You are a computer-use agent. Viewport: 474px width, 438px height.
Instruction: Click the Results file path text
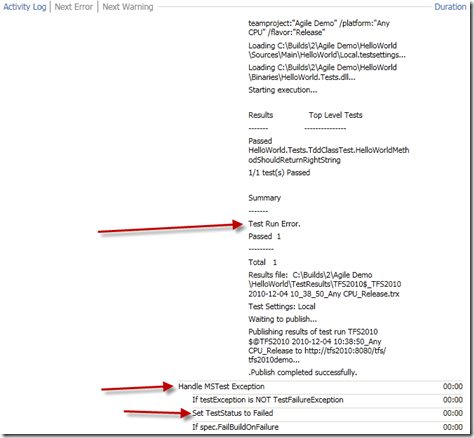coord(325,284)
